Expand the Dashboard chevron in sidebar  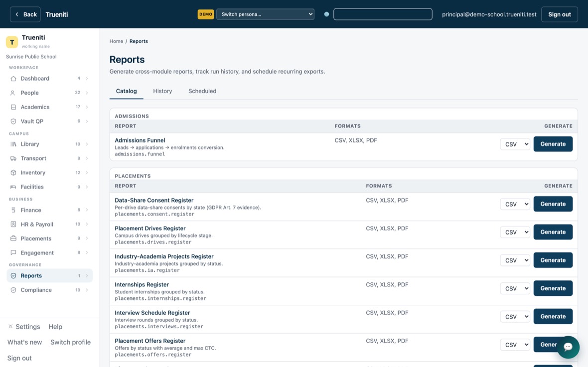pos(87,78)
